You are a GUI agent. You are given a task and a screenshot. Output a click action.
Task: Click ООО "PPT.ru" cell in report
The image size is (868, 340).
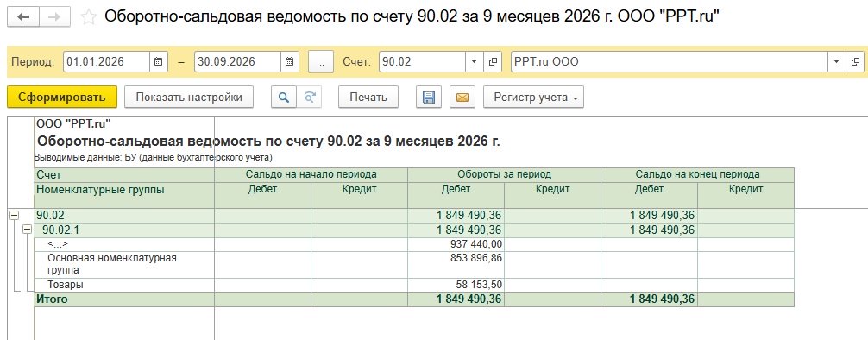[x=73, y=123]
